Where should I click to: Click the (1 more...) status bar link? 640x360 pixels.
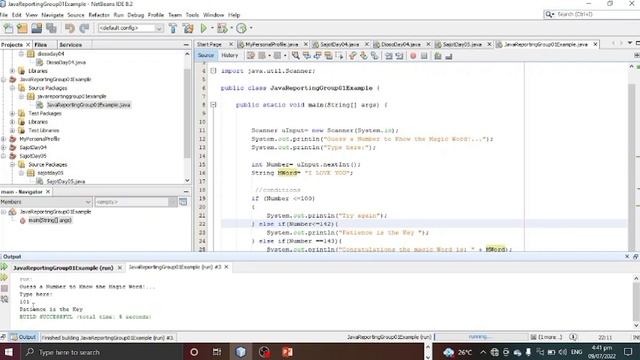(x=550, y=337)
